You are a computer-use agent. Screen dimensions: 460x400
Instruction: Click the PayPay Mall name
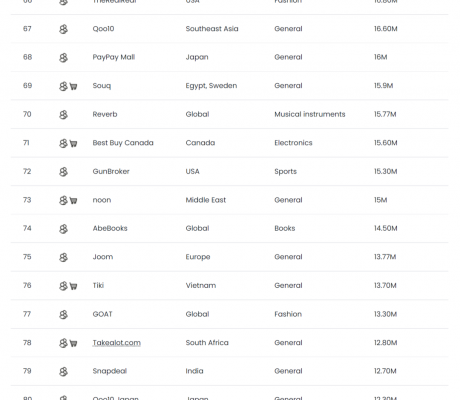(x=114, y=57)
